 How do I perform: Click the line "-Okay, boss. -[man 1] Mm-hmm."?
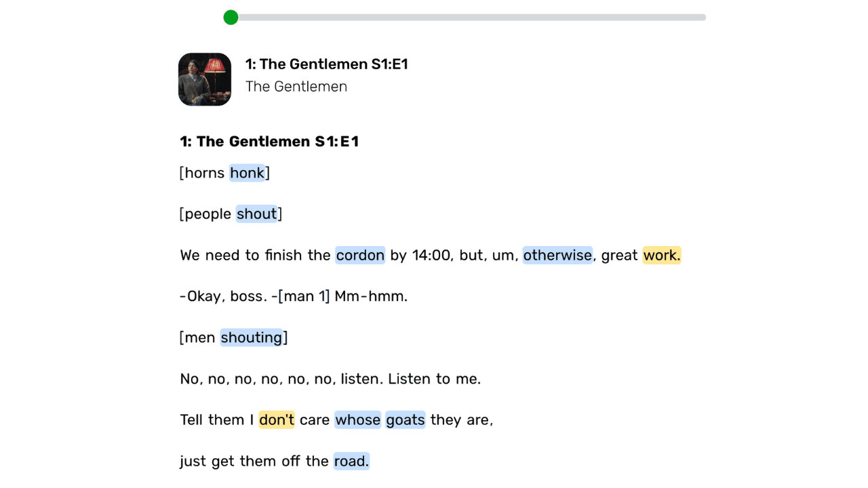coord(294,296)
